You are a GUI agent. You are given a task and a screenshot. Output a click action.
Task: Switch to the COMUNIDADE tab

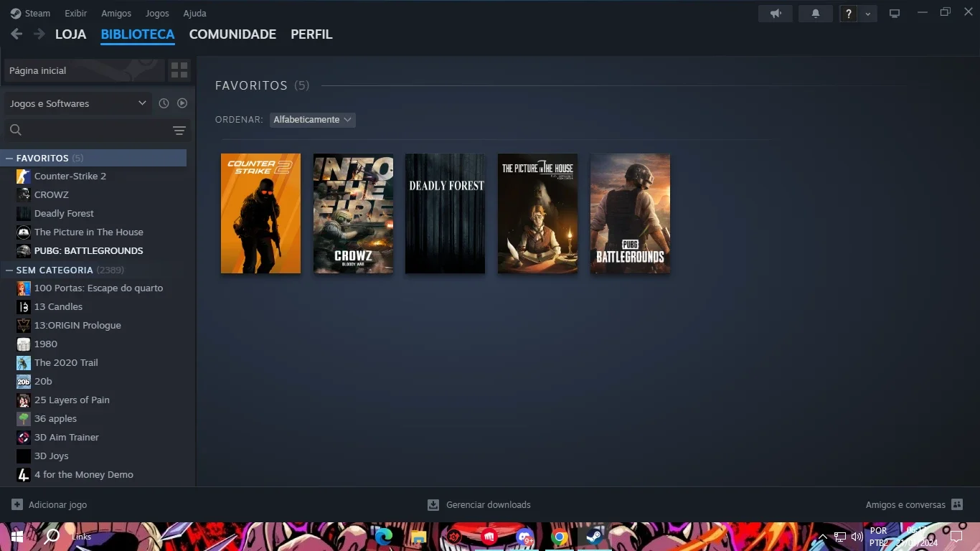click(232, 34)
